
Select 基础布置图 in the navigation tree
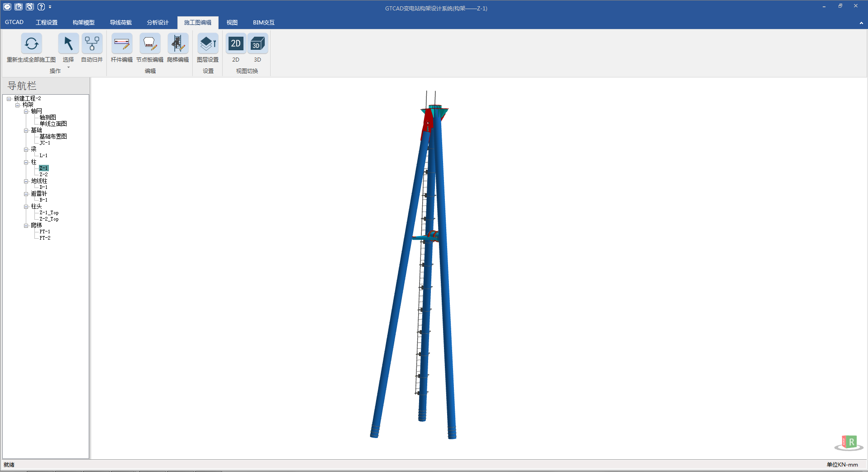coord(53,137)
